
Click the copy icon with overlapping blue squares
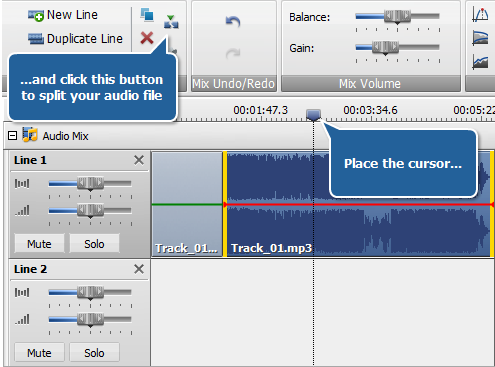(x=147, y=15)
